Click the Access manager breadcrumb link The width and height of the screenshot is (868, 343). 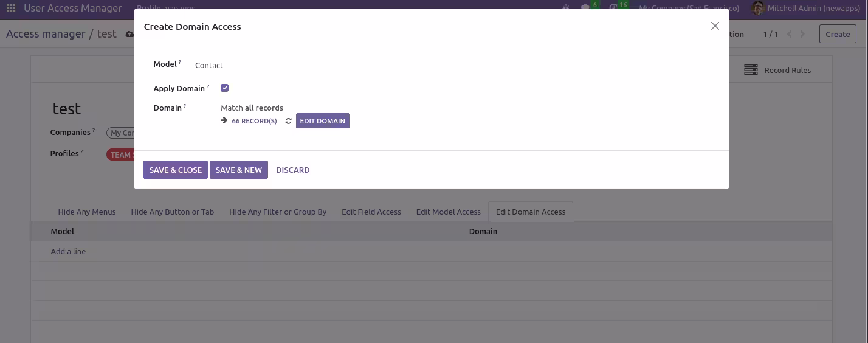pos(46,34)
